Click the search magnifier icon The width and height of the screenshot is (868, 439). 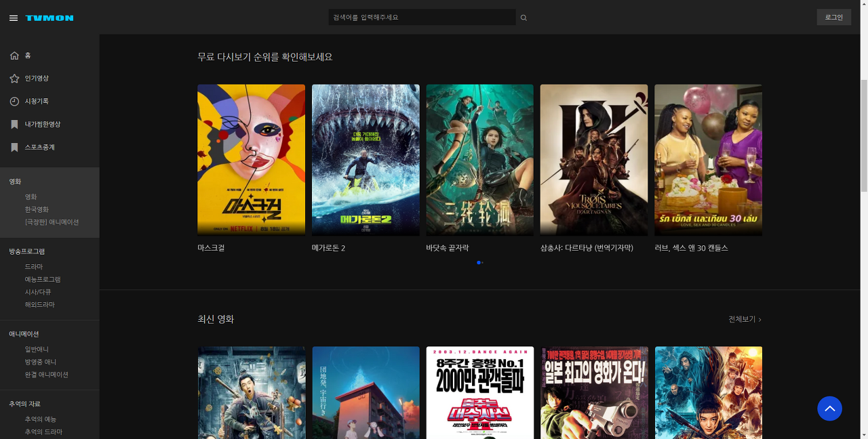[x=524, y=18]
